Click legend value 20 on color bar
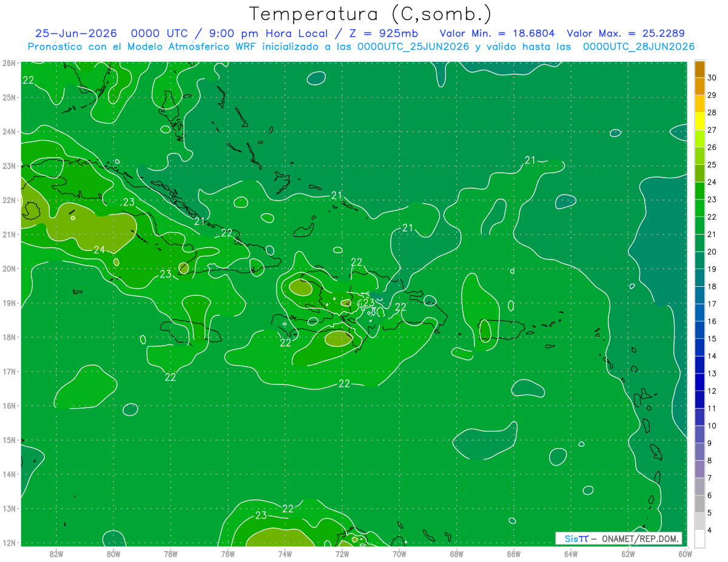 click(712, 252)
